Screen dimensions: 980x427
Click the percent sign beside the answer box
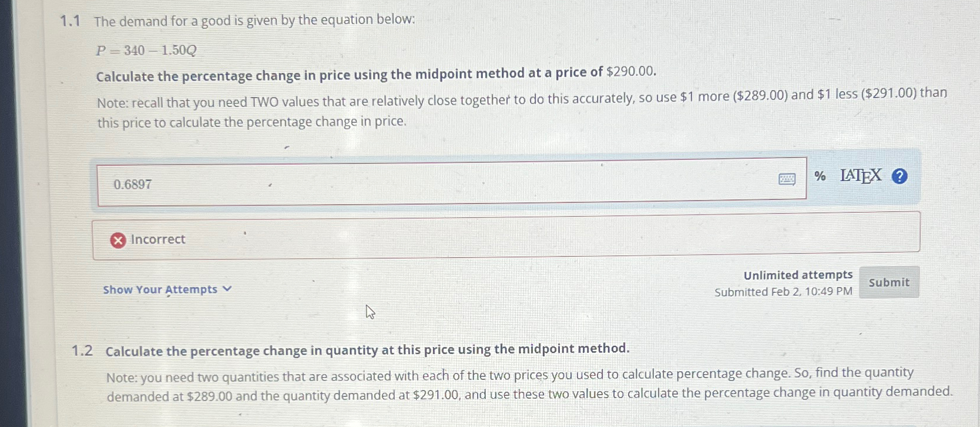pyautogui.click(x=820, y=176)
